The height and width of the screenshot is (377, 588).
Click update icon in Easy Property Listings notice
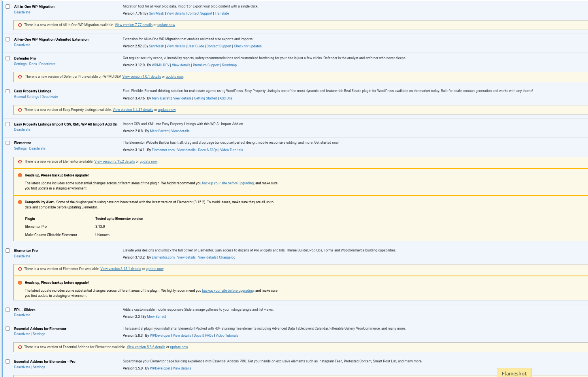(x=20, y=110)
